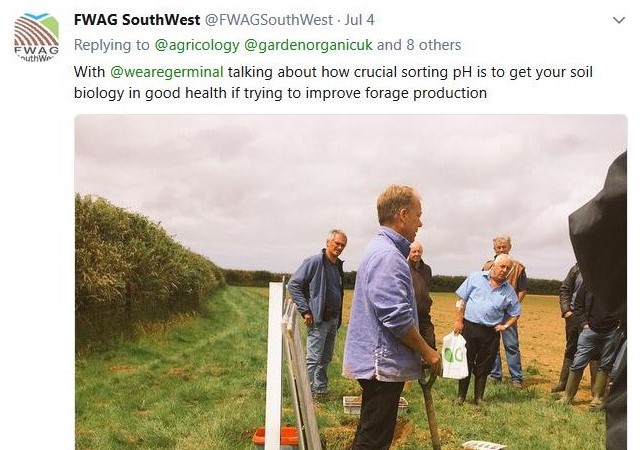The height and width of the screenshot is (450, 642).
Task: View the attached field photo
Action: tap(350, 282)
